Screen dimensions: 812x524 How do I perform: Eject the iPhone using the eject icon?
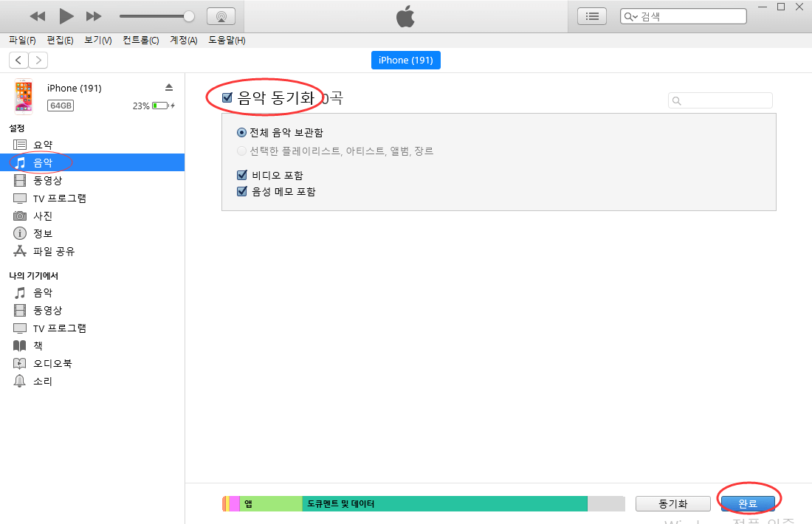click(x=169, y=87)
